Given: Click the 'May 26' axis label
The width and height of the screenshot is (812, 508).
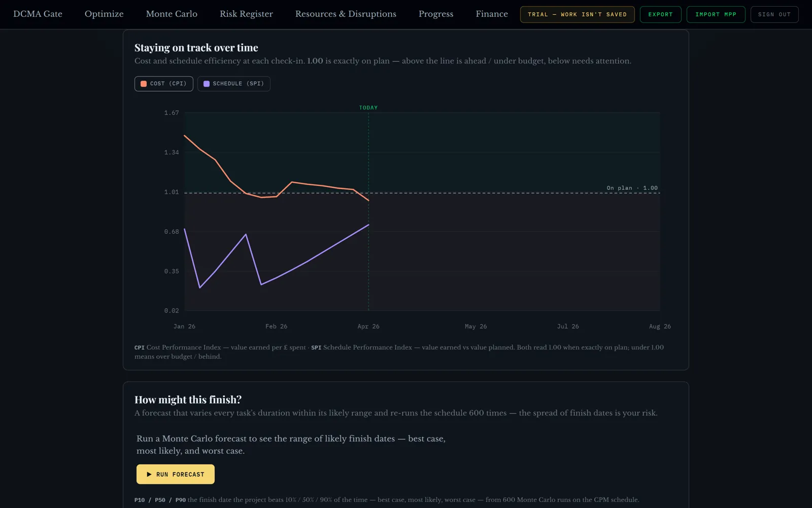Looking at the screenshot, I should point(476,327).
